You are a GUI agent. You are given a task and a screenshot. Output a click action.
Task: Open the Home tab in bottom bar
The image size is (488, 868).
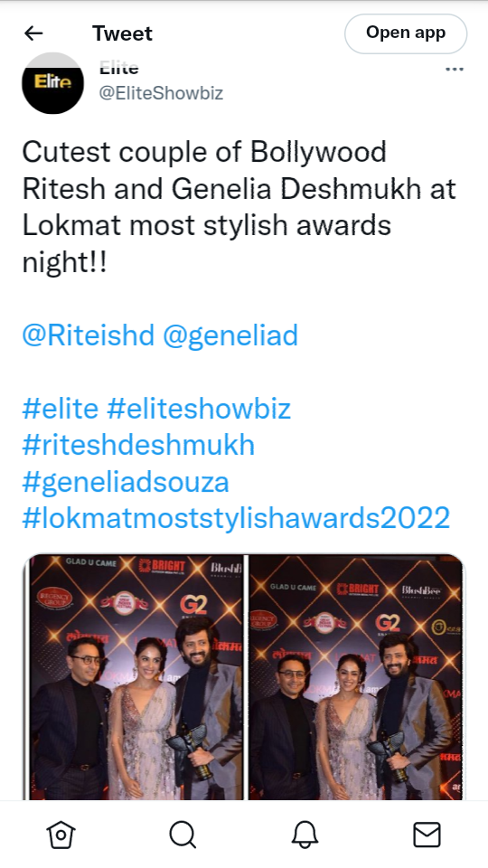point(61,835)
